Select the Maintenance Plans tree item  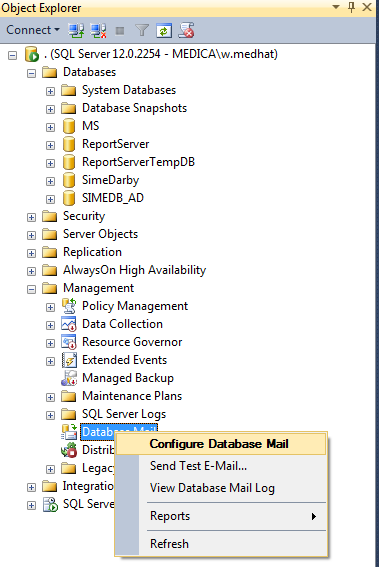[132, 396]
